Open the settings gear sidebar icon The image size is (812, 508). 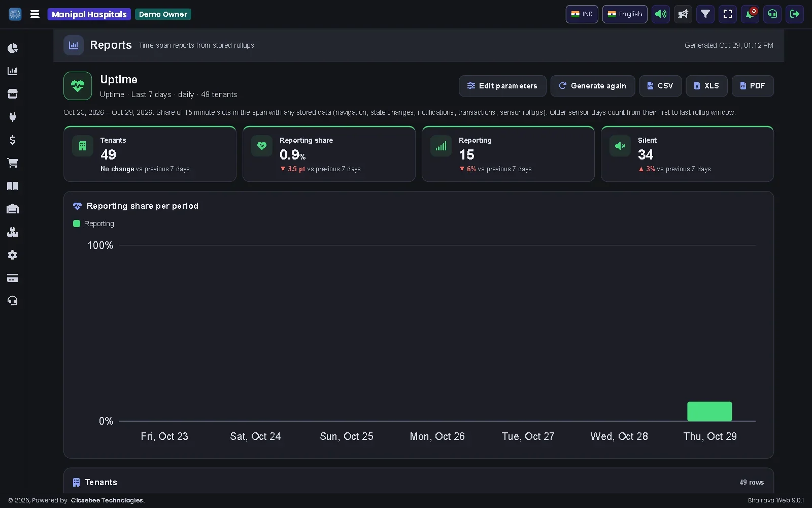(13, 255)
